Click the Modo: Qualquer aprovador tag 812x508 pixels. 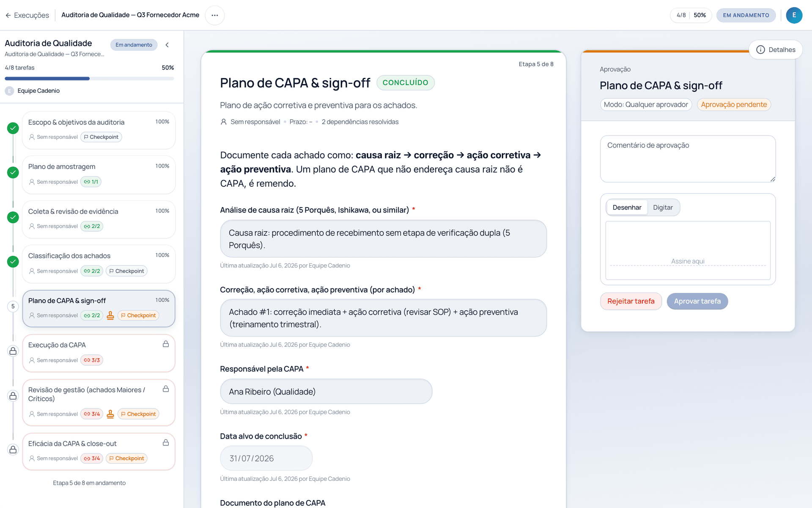pos(646,105)
